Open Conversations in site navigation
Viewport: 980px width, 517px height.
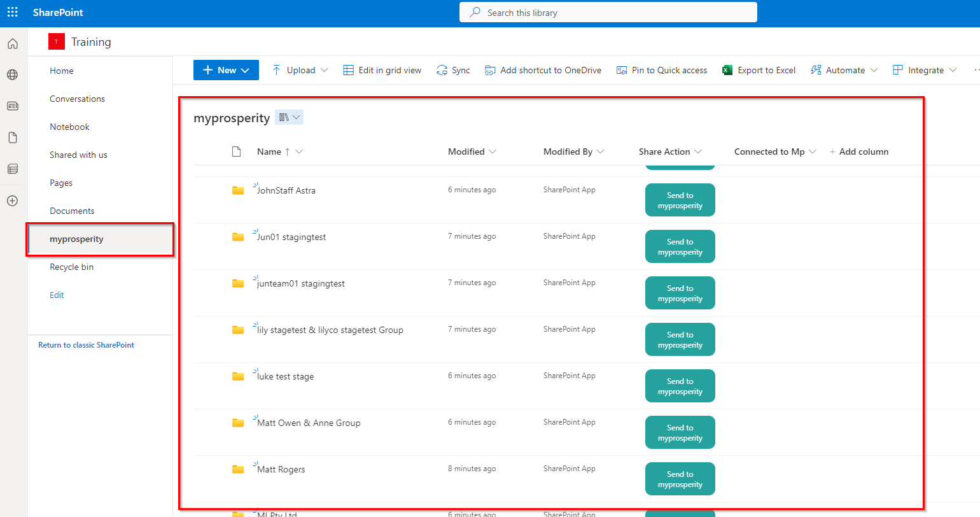[77, 99]
